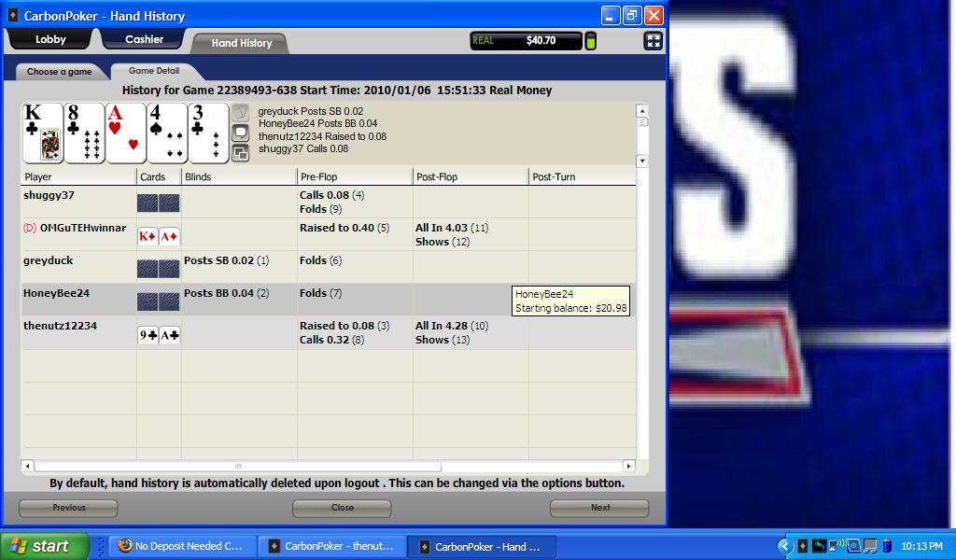Click right arrow of horizontal scrollbar
956x560 pixels.
628,466
